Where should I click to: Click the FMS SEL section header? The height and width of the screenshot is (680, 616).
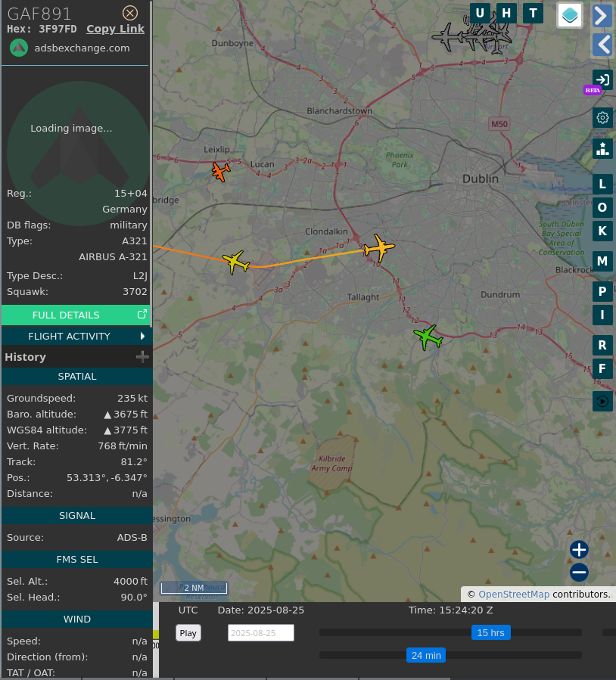[77, 560]
